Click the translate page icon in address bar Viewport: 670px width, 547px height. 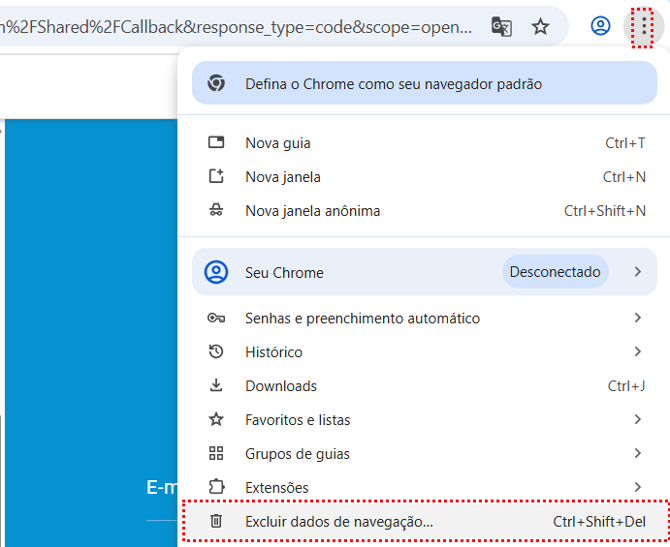click(x=502, y=27)
